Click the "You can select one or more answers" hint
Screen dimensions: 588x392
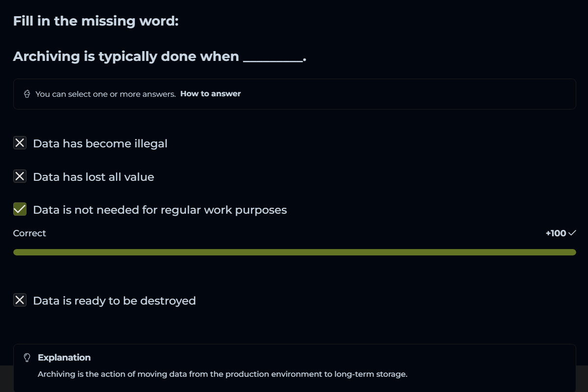tap(106, 94)
